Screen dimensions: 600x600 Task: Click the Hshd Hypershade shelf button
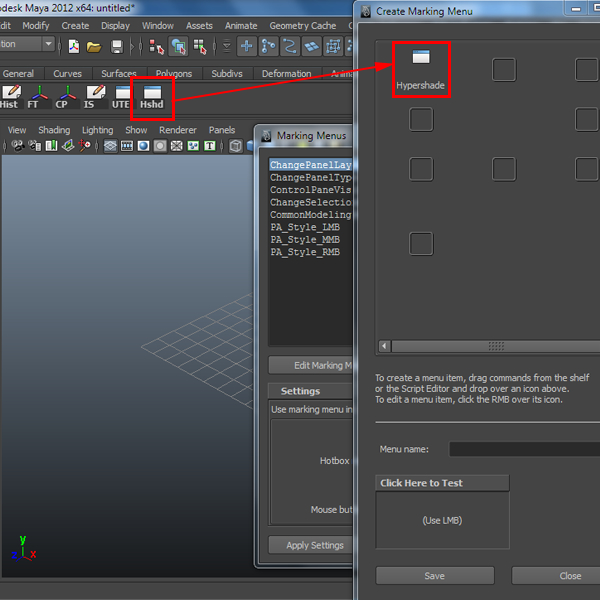[152, 96]
